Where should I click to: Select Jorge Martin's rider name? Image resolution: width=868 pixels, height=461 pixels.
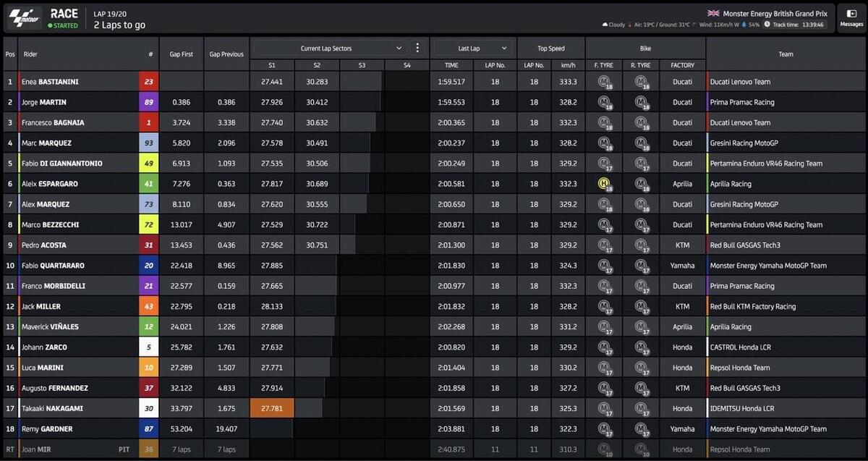tap(44, 102)
